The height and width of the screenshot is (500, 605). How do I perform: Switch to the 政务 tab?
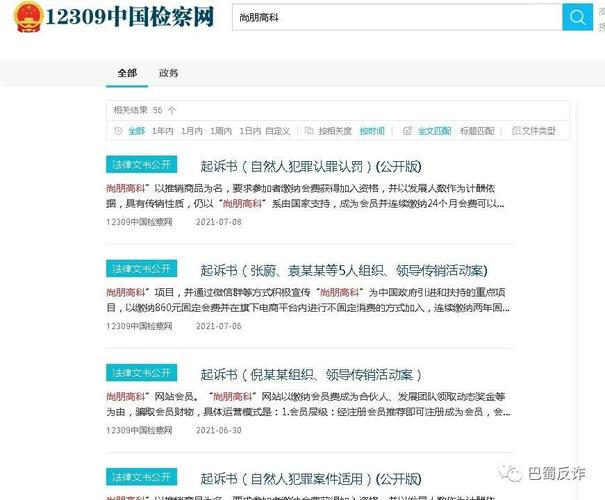click(169, 73)
